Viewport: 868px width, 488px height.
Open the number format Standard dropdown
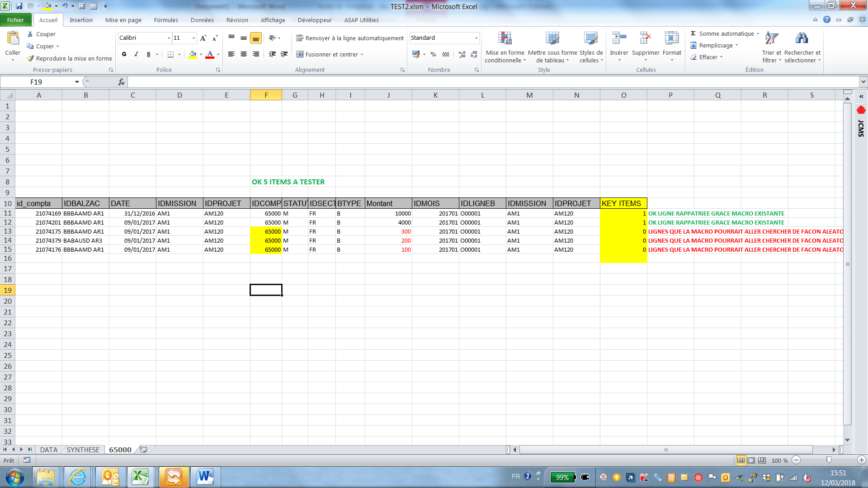476,38
